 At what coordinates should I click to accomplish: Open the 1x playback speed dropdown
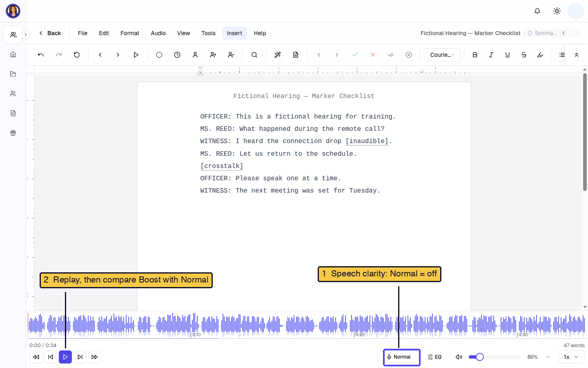[x=571, y=357]
